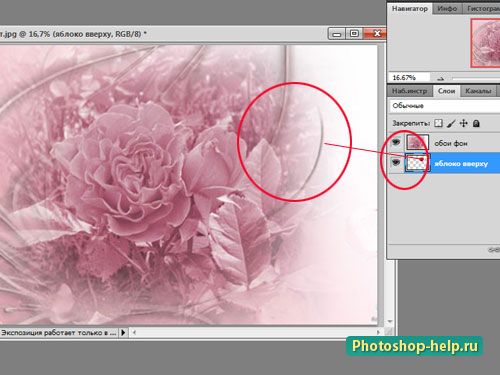500x375 pixels.
Task: Hide the 'обои фон' layer eye
Action: click(396, 143)
